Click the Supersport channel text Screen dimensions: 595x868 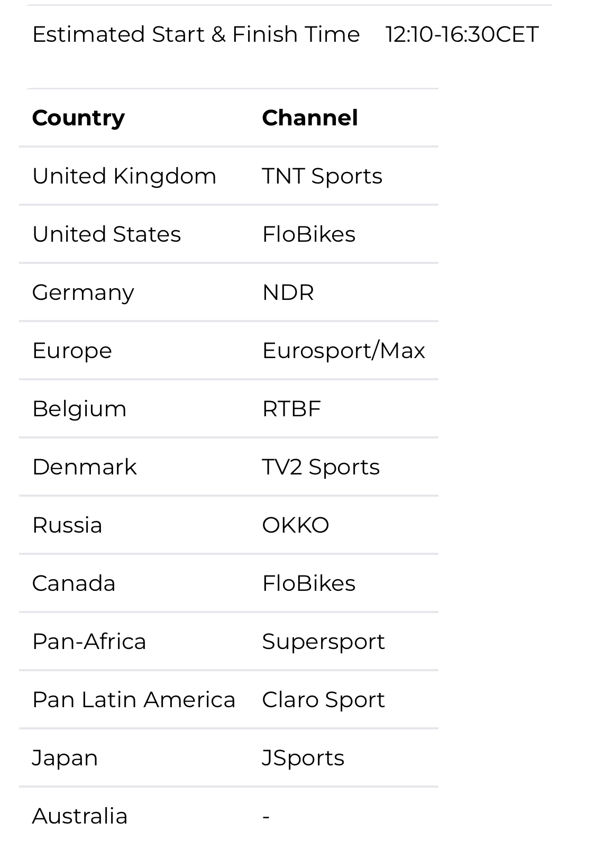pyautogui.click(x=324, y=642)
